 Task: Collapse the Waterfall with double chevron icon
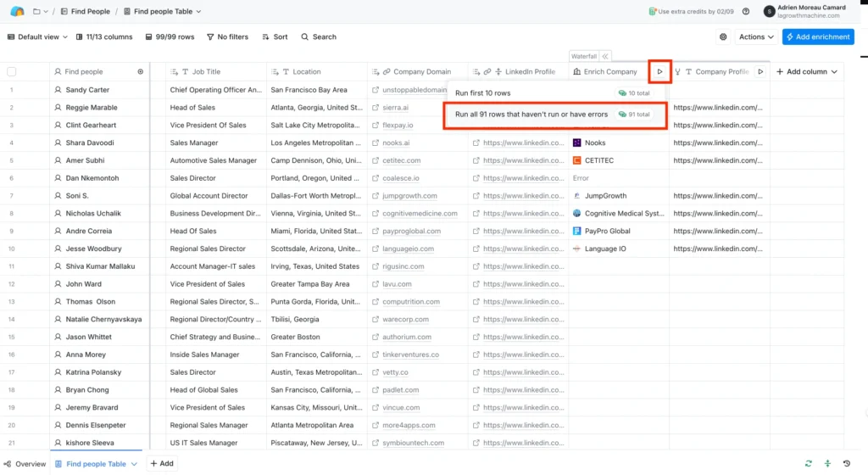click(x=605, y=56)
